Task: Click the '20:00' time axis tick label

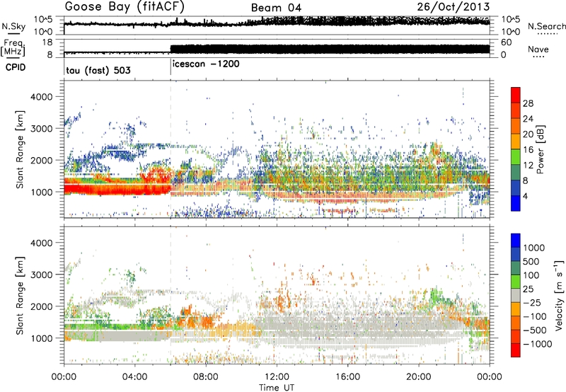Action: (x=418, y=377)
